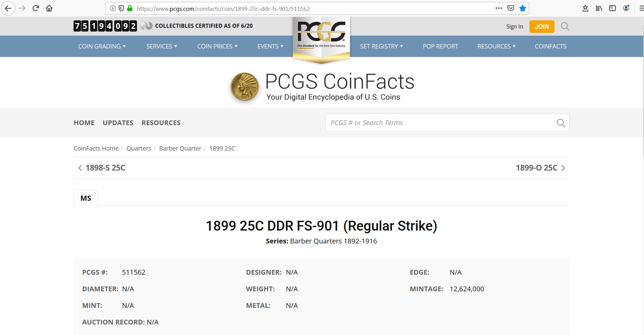Toggle the blue bookmark star
644x335 pixels.
(x=523, y=8)
